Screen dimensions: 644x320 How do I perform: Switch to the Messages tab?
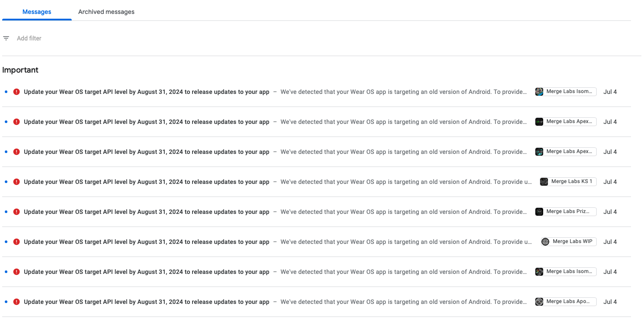coord(37,12)
